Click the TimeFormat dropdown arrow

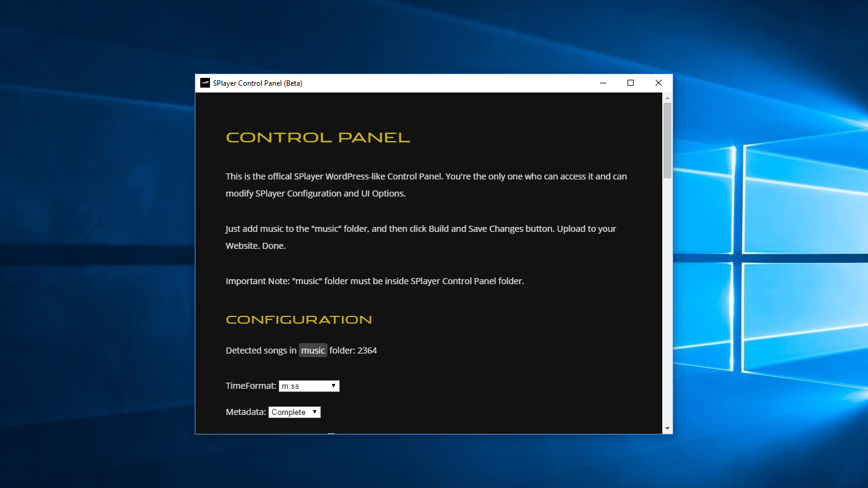coord(334,385)
